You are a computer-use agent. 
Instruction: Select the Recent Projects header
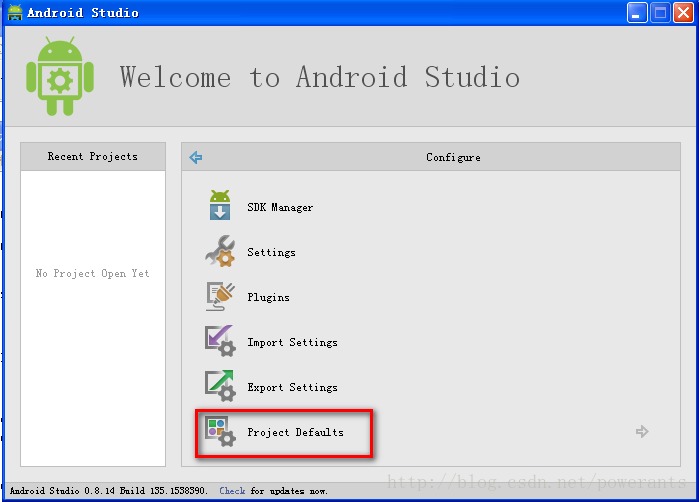tap(93, 156)
